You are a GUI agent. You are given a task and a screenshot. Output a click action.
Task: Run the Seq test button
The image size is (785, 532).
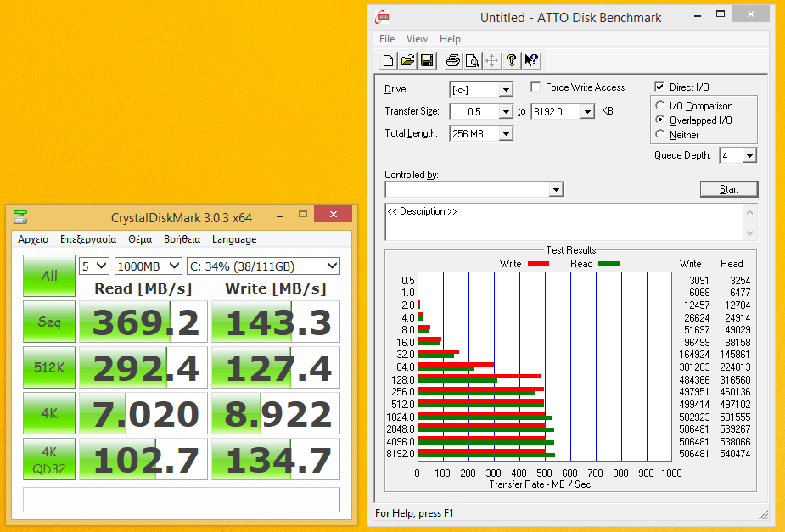[x=49, y=322]
